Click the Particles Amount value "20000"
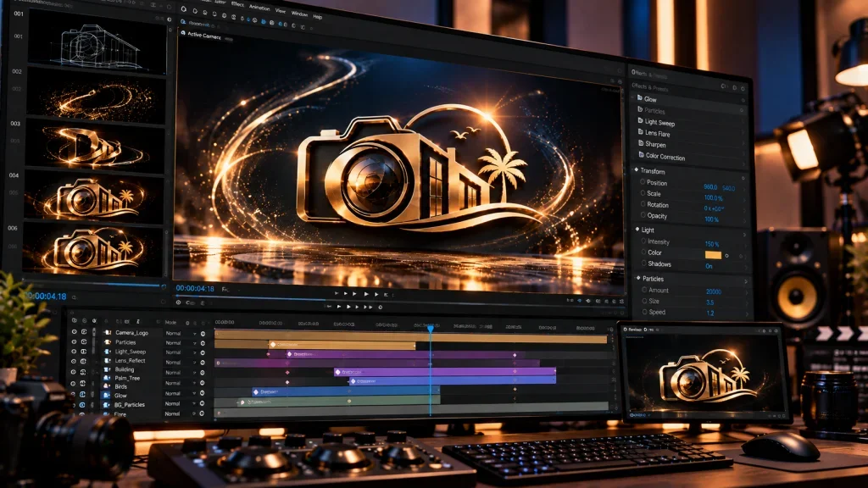This screenshot has height=488, width=868. point(714,291)
